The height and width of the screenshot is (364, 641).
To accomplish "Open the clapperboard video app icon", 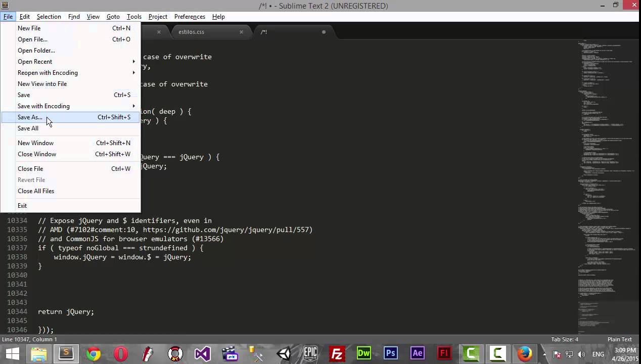I will coord(230,353).
